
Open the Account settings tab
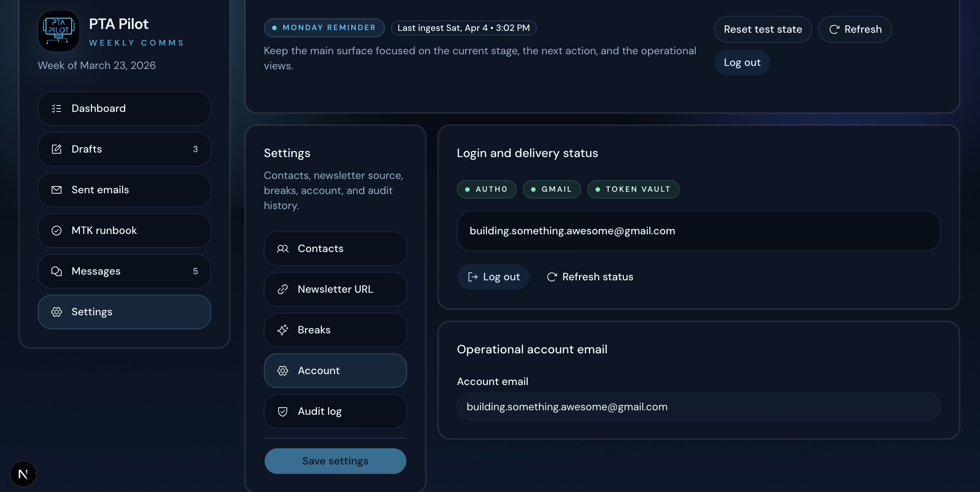click(335, 371)
